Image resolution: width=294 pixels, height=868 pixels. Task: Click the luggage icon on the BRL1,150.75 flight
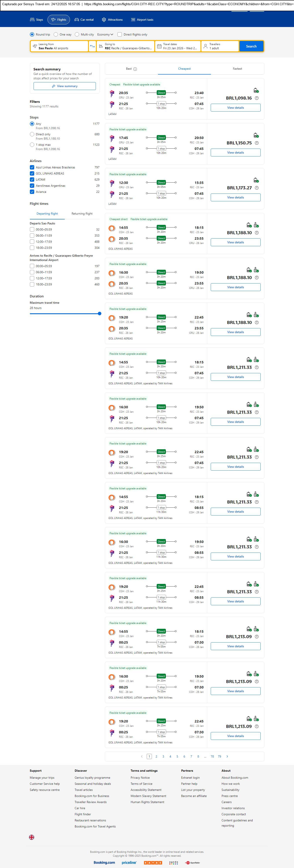(x=256, y=136)
